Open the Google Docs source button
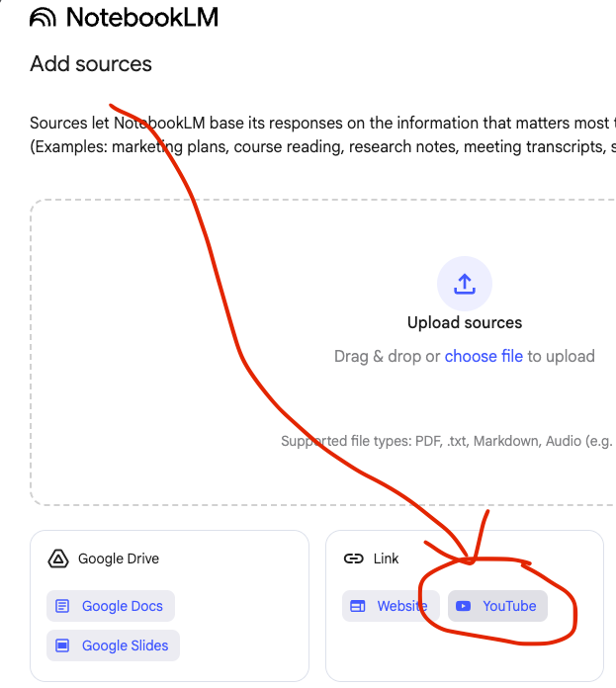Viewport: 616px width, 688px height. pos(111,606)
